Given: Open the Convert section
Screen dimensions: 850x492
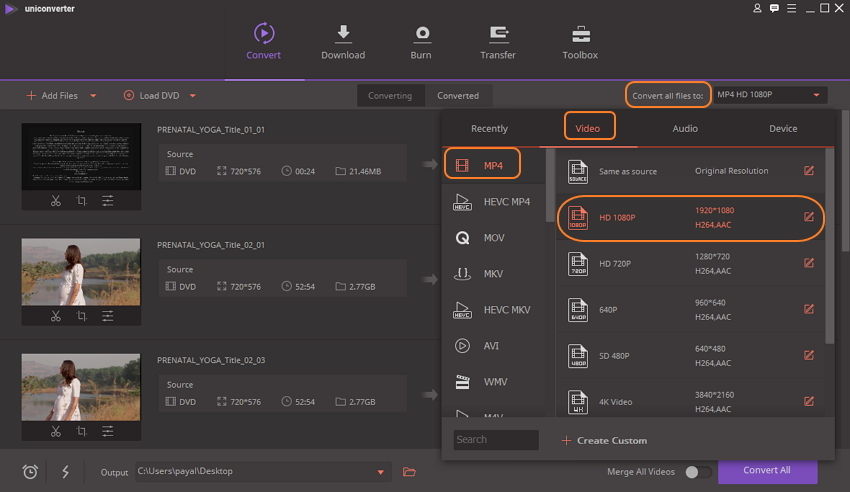Looking at the screenshot, I should 263,41.
